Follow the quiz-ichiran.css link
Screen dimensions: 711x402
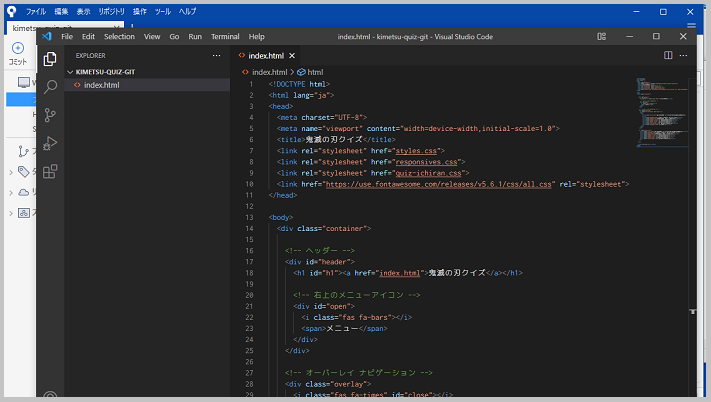(x=428, y=173)
